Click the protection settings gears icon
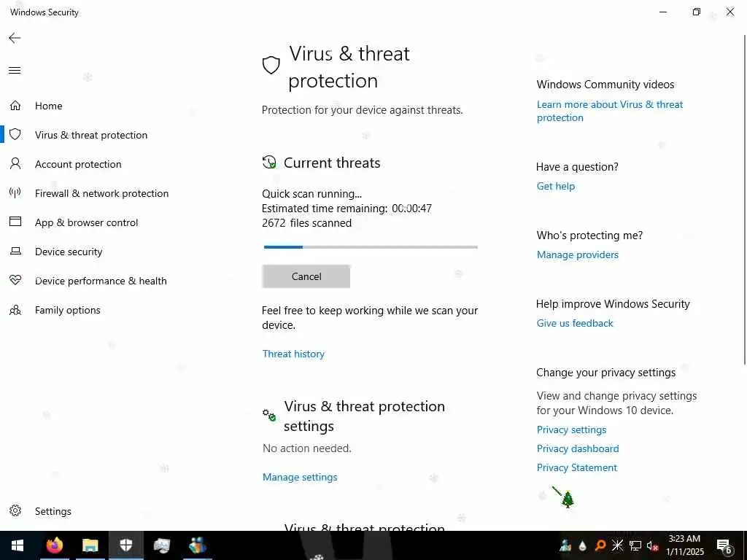The height and width of the screenshot is (560, 747). tap(269, 415)
